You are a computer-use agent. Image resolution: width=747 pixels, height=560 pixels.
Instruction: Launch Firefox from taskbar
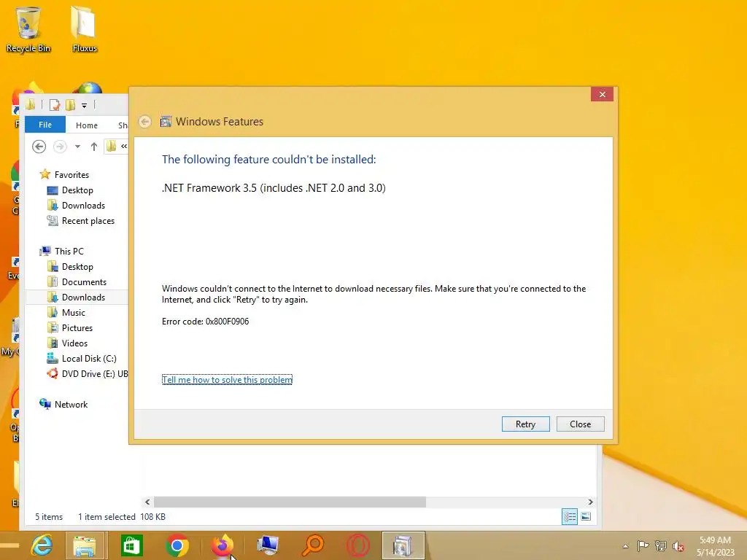pyautogui.click(x=222, y=545)
